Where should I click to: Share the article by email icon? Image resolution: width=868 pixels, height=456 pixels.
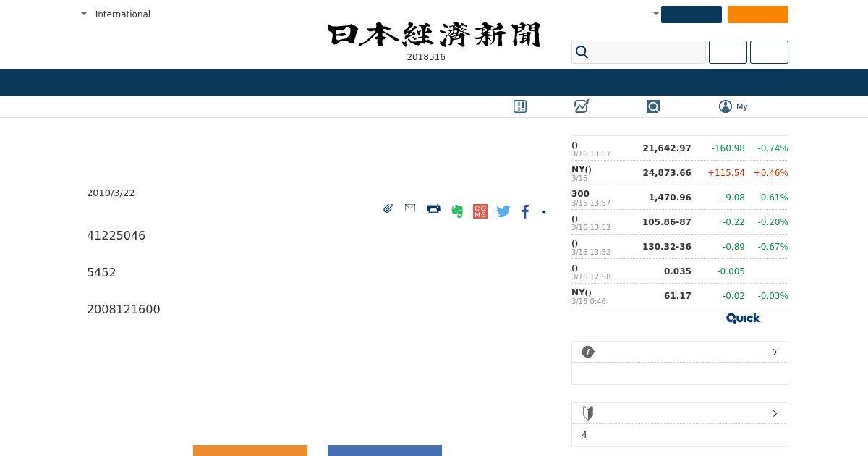(410, 208)
